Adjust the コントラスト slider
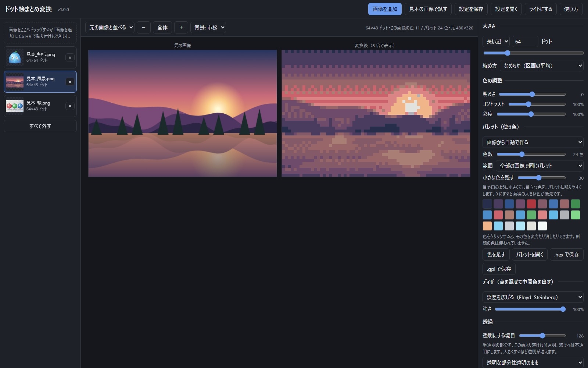Image resolution: width=588 pixels, height=368 pixels. [537, 104]
